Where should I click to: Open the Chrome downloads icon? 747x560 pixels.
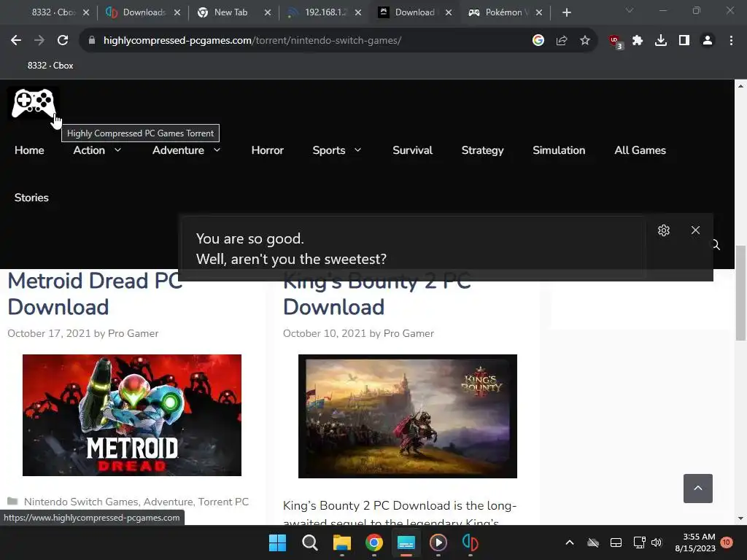click(x=661, y=41)
